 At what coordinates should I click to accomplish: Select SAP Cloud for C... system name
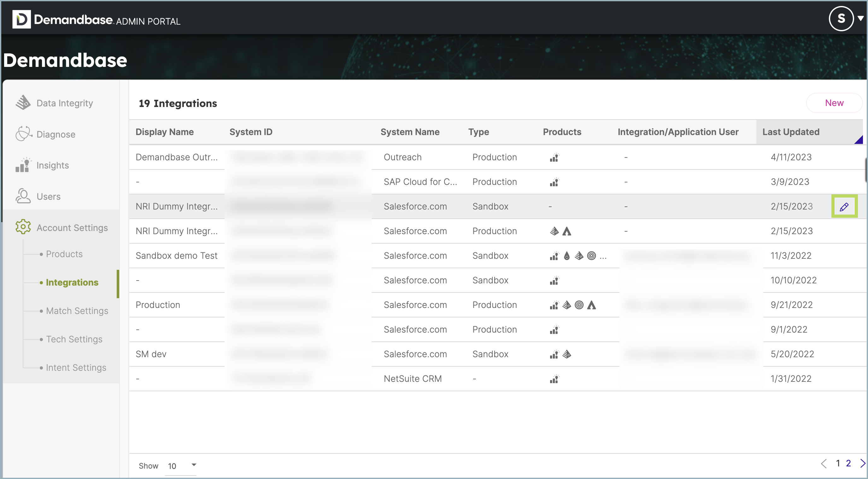(420, 182)
